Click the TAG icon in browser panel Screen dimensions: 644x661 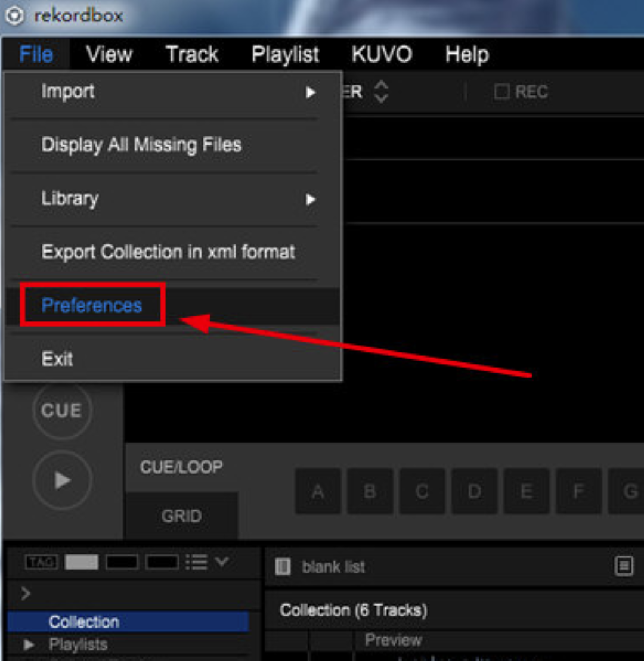pos(41,562)
